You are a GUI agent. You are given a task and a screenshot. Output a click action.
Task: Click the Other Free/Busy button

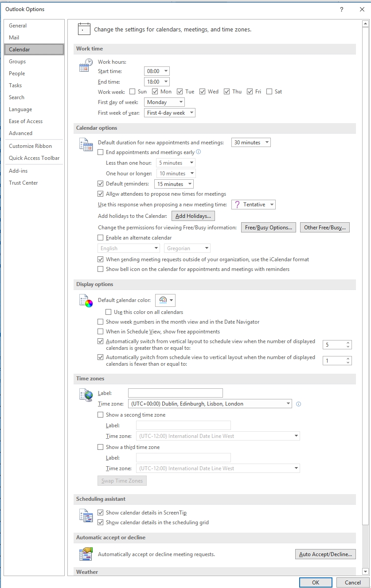point(325,228)
